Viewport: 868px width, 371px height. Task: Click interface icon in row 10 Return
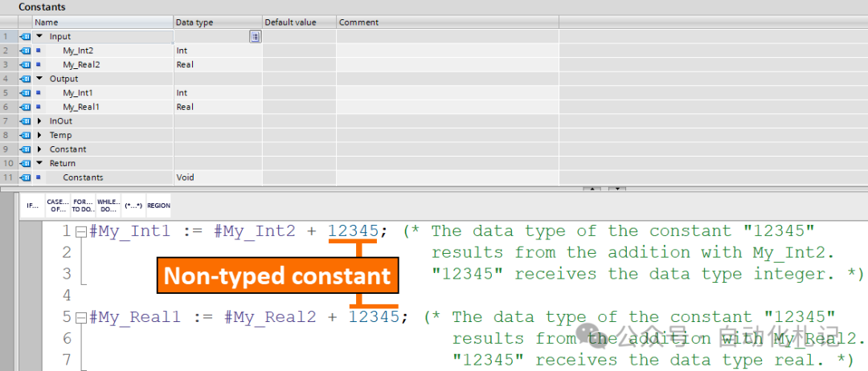(25, 163)
